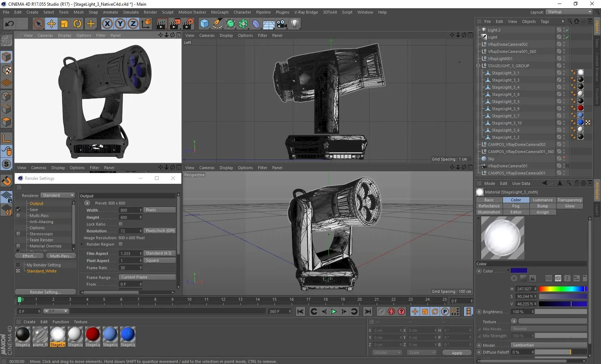Toggle X axis lock
The image size is (601, 364).
point(107,24)
